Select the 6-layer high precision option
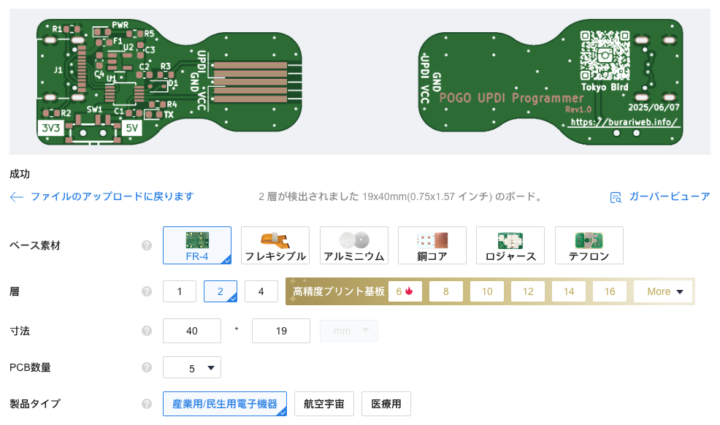Screen dimensions: 720x425 click(x=405, y=291)
